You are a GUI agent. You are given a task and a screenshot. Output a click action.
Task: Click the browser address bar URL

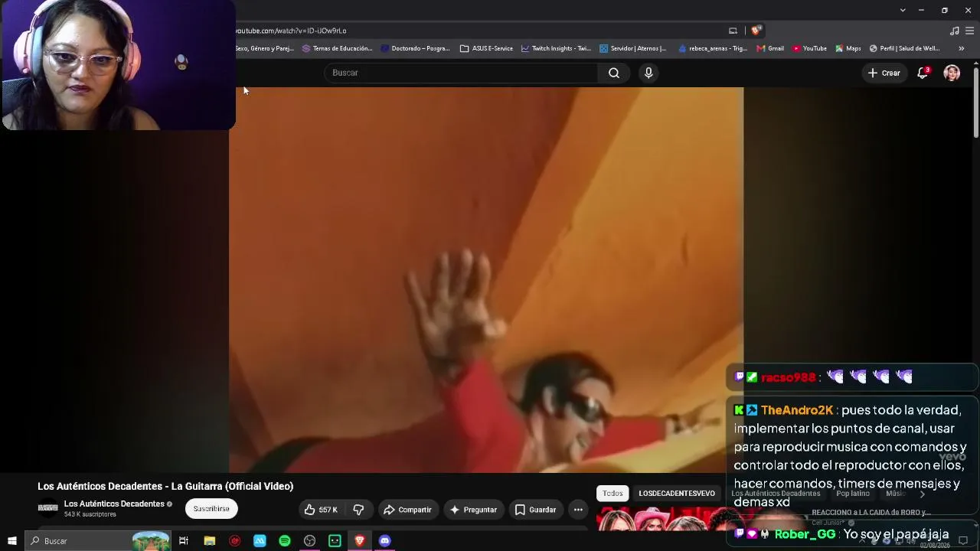tap(291, 31)
